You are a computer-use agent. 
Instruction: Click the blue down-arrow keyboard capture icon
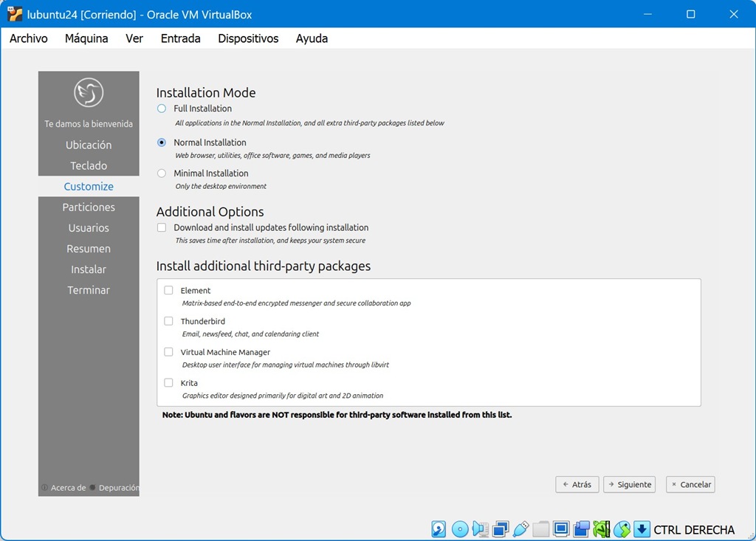pos(642,529)
